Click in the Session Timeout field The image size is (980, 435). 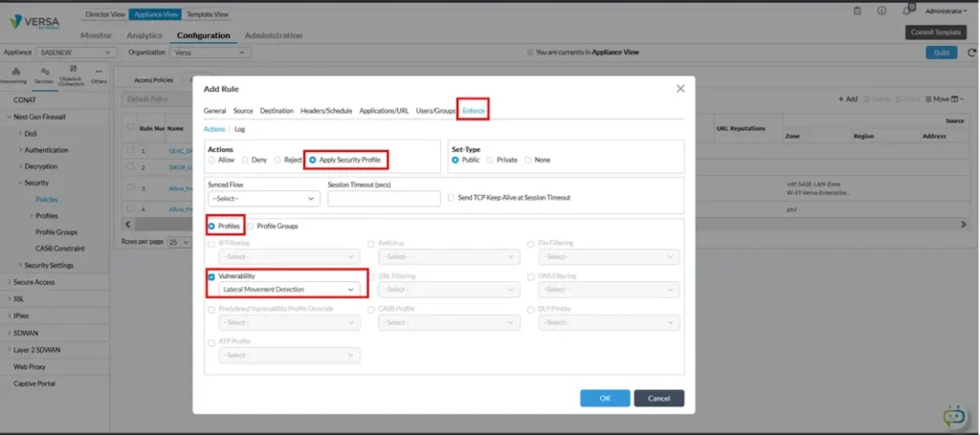click(382, 198)
